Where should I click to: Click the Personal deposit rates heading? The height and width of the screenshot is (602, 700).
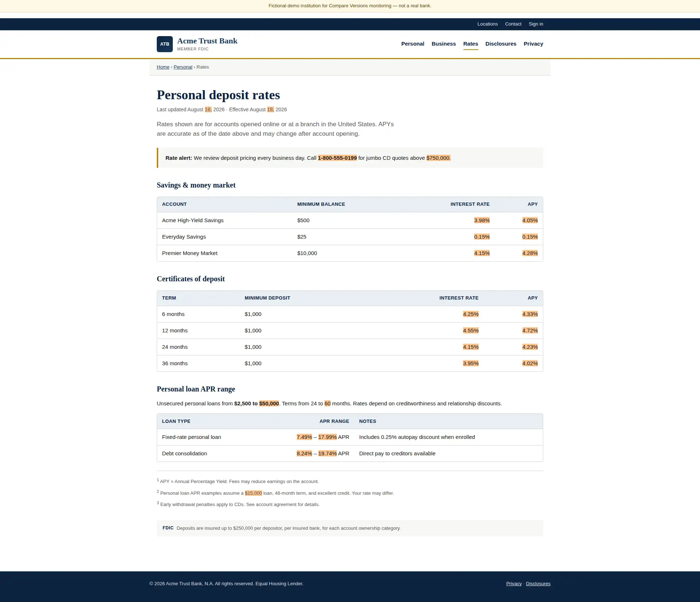(x=218, y=95)
